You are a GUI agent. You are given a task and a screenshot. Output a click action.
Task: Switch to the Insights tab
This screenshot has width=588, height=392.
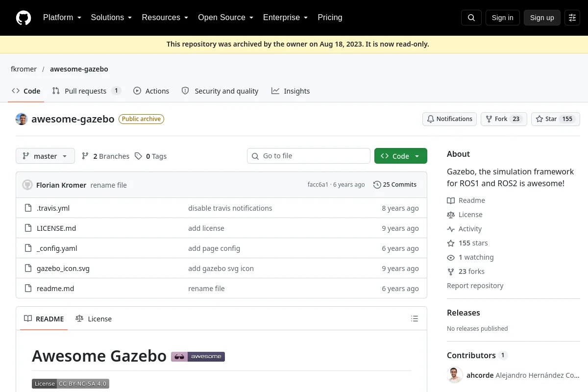pyautogui.click(x=291, y=91)
